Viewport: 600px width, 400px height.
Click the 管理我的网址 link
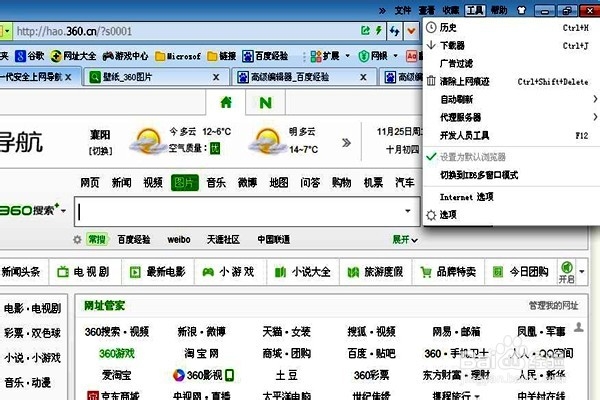553,305
